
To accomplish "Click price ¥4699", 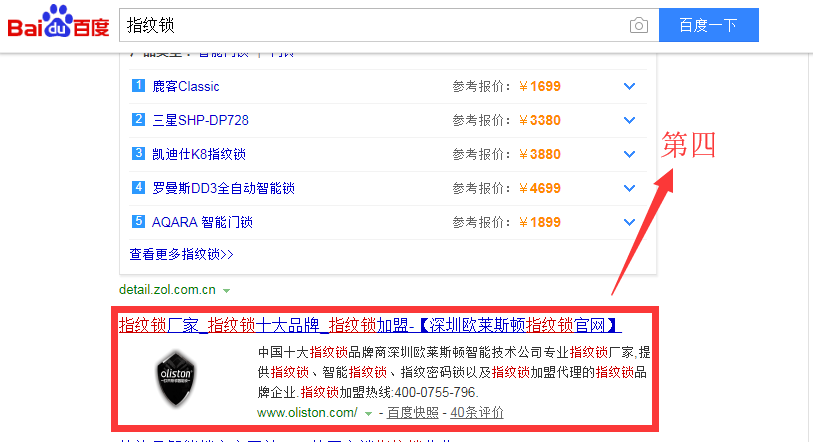I will pyautogui.click(x=540, y=188).
